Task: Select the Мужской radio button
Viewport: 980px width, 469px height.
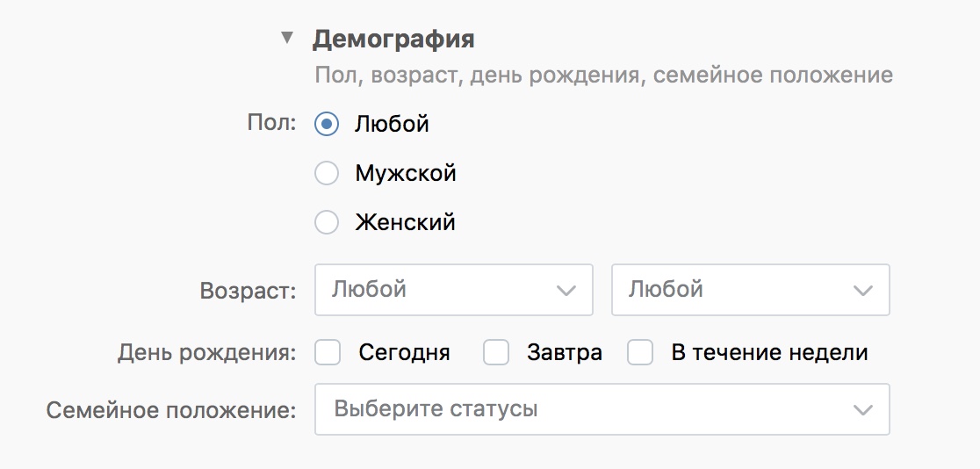Action: [x=327, y=174]
